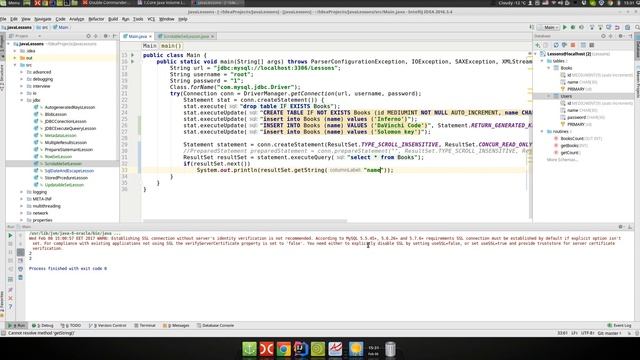This screenshot has width=640, height=360.
Task: Click the add data source plus icon in Database panel
Action: [x=538, y=45]
